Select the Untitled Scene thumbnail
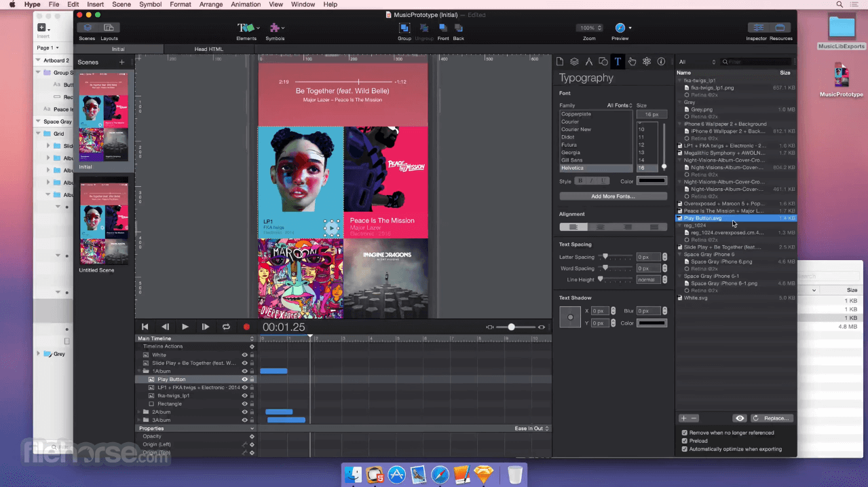Viewport: 868px width, 487px height. pyautogui.click(x=104, y=221)
